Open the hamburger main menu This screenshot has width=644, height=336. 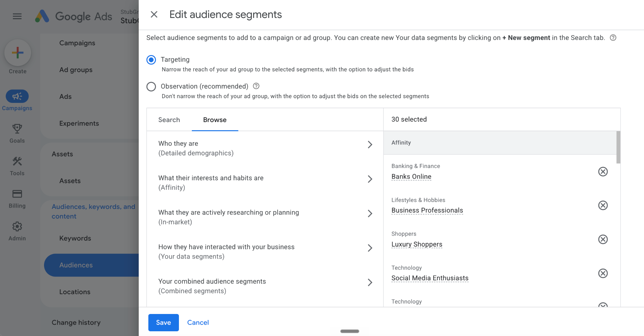coord(17,16)
